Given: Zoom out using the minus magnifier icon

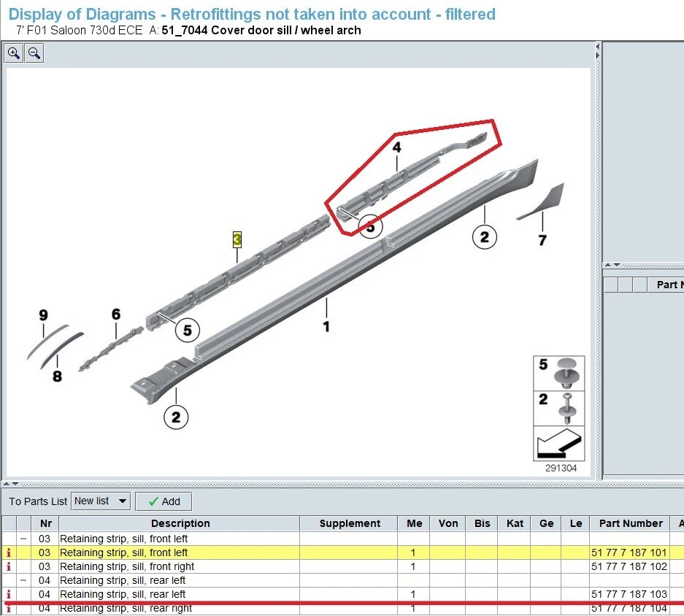Looking at the screenshot, I should click(x=34, y=53).
